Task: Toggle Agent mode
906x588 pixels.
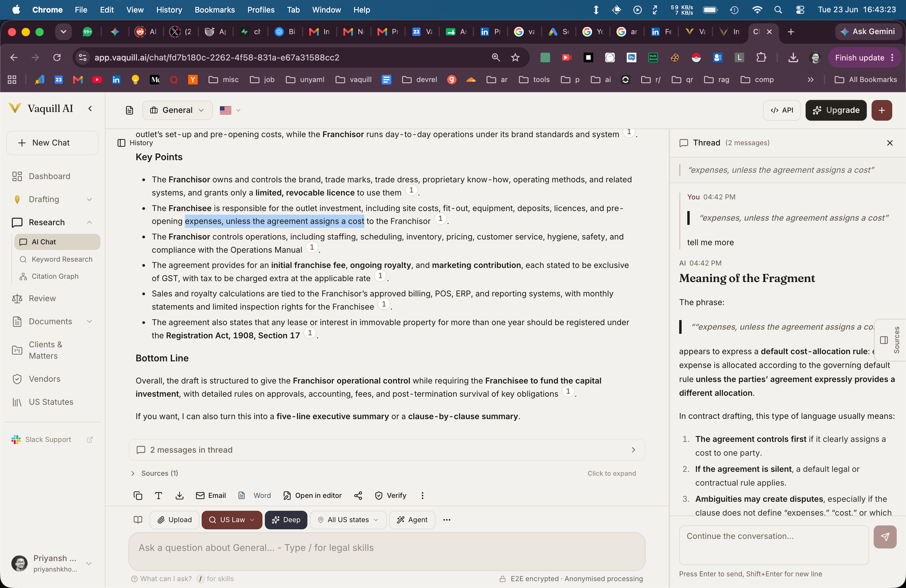Action: (x=412, y=519)
